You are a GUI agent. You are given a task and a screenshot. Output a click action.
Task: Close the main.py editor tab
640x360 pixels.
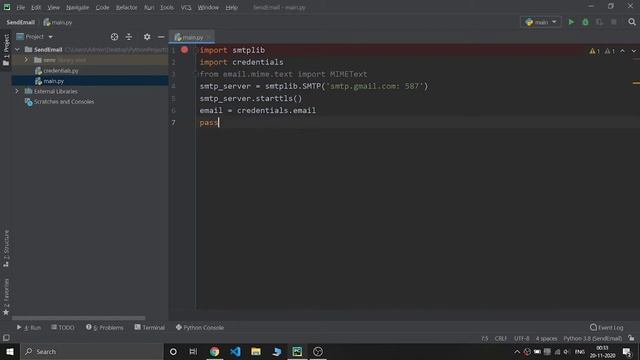click(209, 37)
